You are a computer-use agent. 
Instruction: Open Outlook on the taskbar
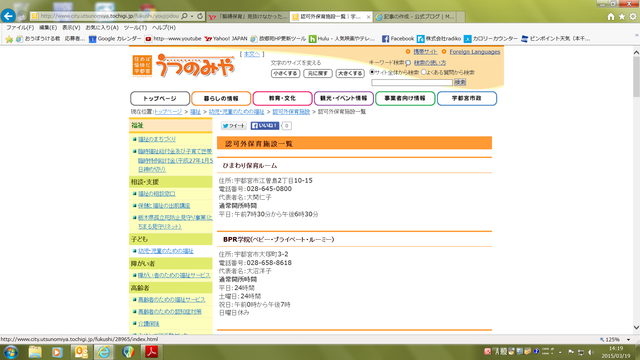point(81,352)
